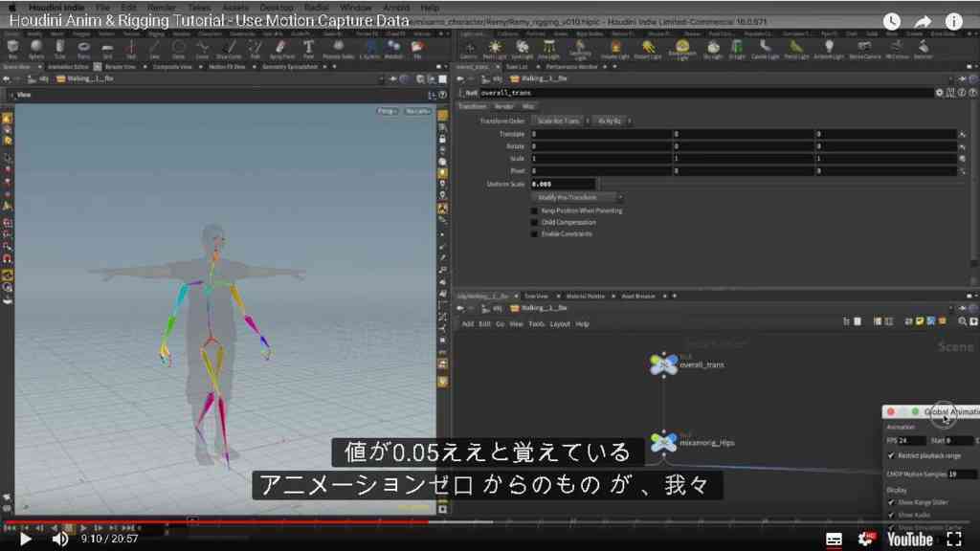Switch to the Render parameter tab
Viewport: 980px width, 551px height.
(x=503, y=107)
